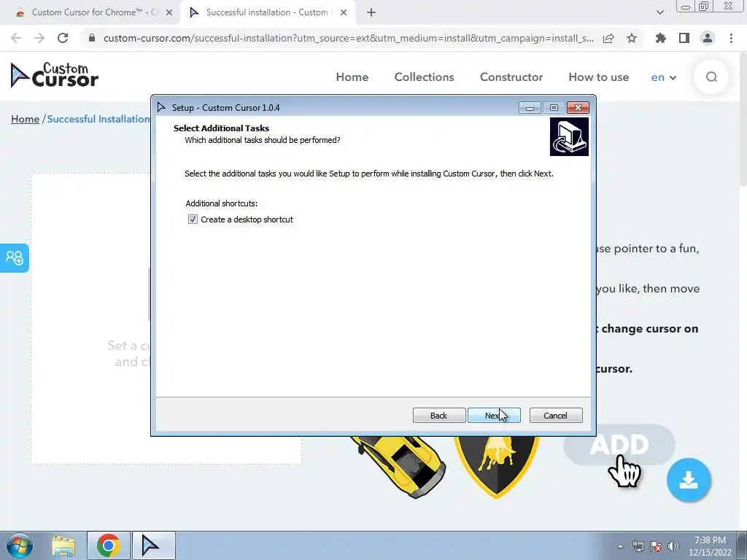Click the Setup dialog title bar cursor icon
Image resolution: width=747 pixels, height=560 pixels.
161,107
